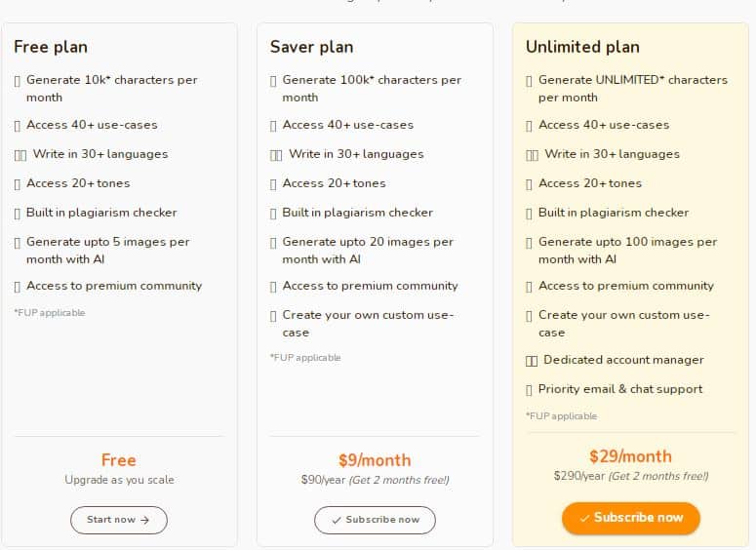This screenshot has width=756, height=550.
Task: Click Generate upto 100 images per month text
Action: [628, 251]
